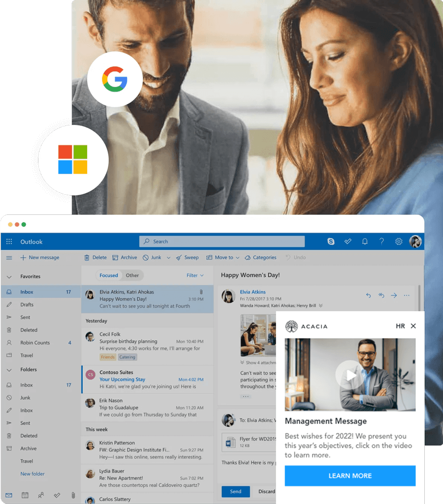Open the Categories tag menu
Viewport: 443px width, 504px height.
tap(260, 258)
